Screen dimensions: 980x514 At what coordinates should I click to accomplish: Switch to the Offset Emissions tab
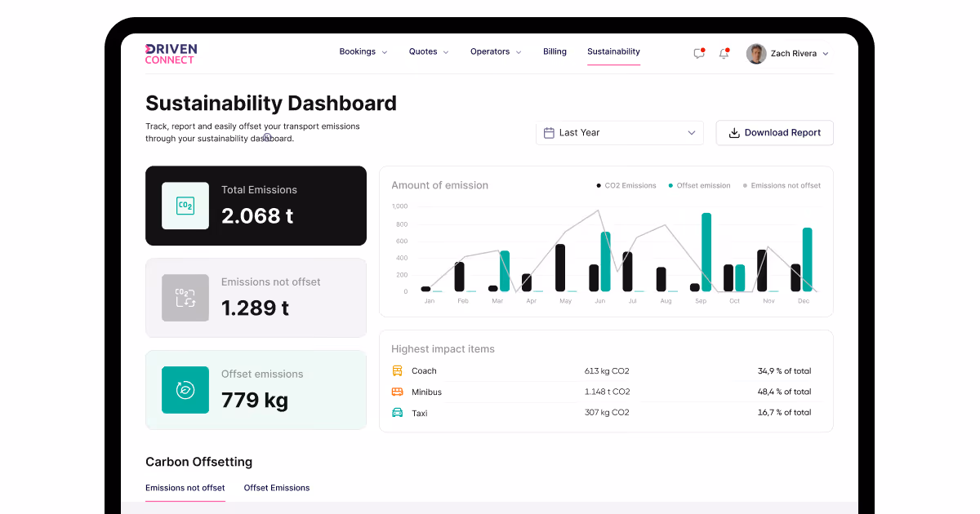coord(277,487)
